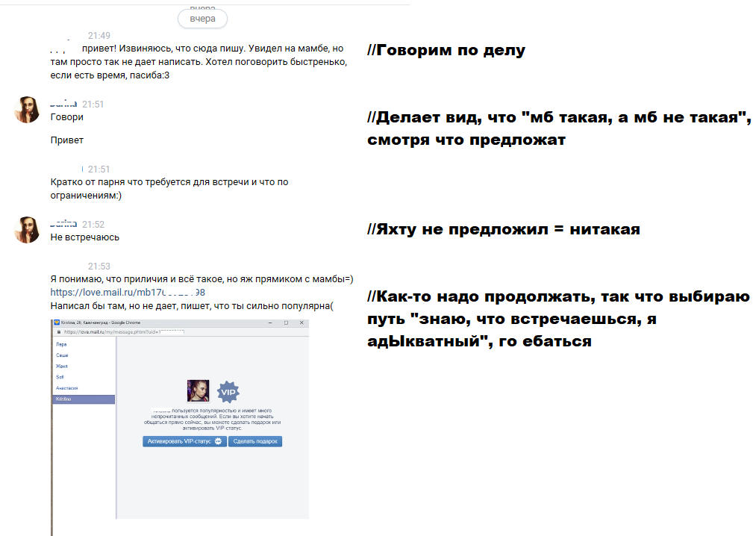Open the Sofi conversation
756x536 pixels.
point(60,378)
